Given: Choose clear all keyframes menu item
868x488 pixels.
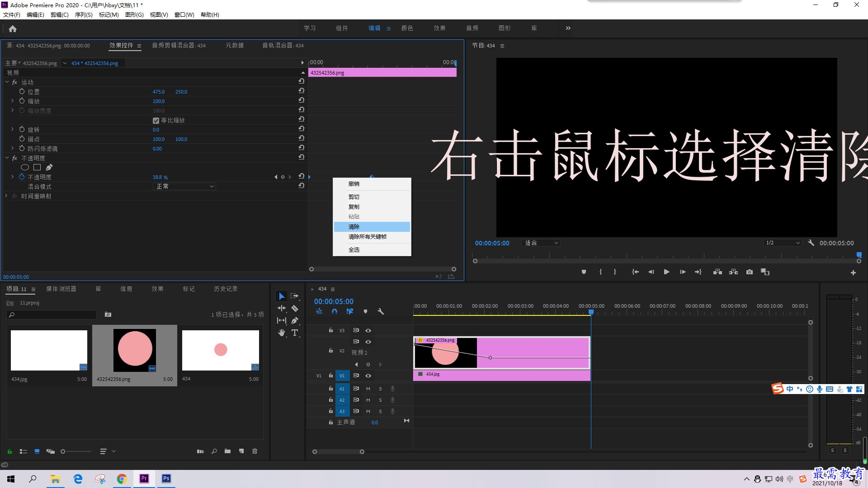Looking at the screenshot, I should point(372,237).
